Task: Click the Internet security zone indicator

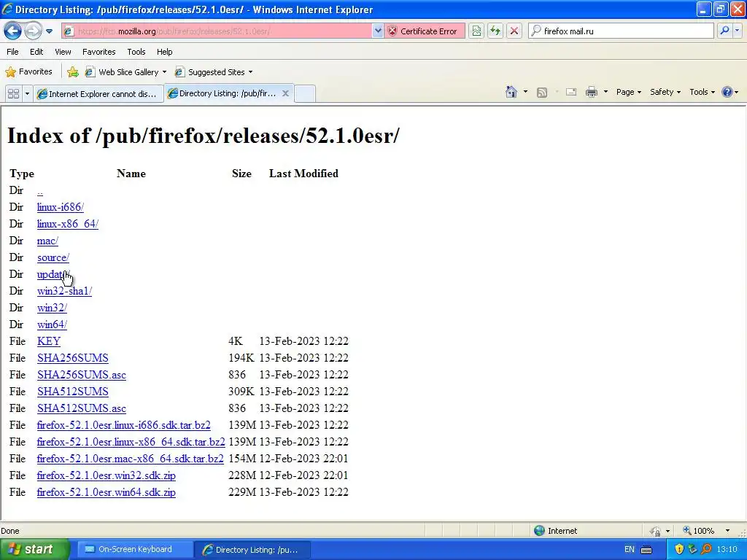Action: [x=556, y=531]
